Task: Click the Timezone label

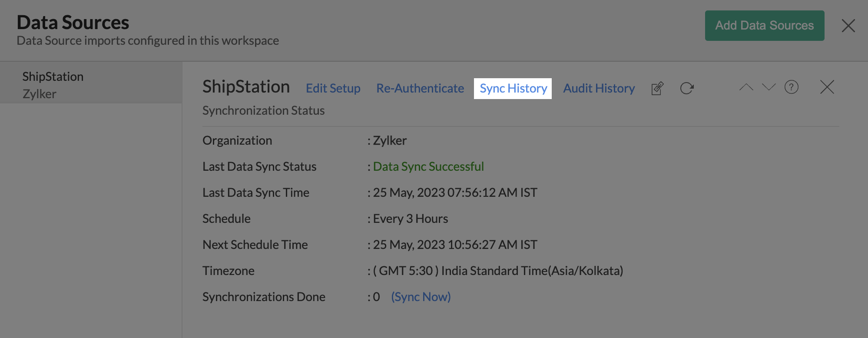Action: (x=229, y=271)
